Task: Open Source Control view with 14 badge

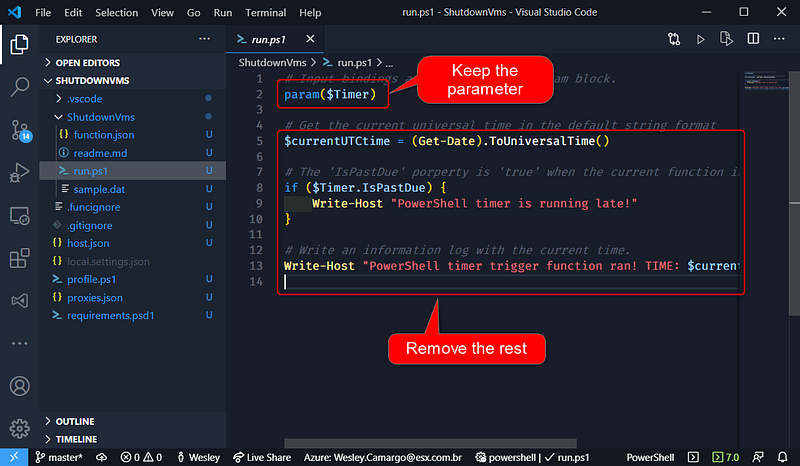Action: [x=20, y=129]
